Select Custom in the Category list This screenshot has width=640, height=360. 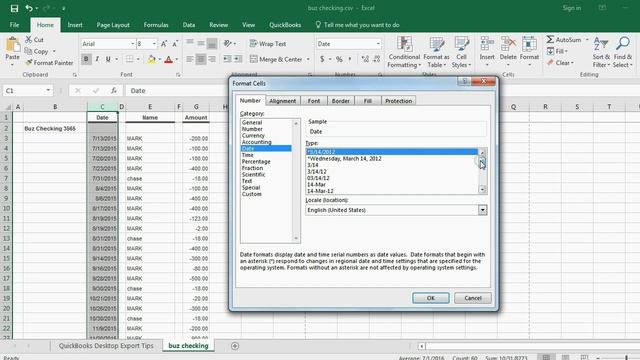(251, 194)
